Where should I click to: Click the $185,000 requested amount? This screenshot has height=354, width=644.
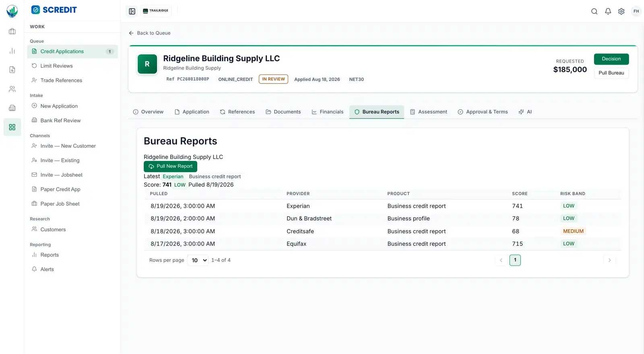(570, 70)
